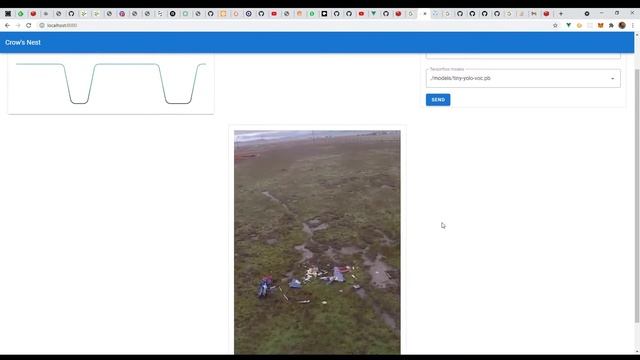Switch to the green V icon tab

(x=373, y=13)
